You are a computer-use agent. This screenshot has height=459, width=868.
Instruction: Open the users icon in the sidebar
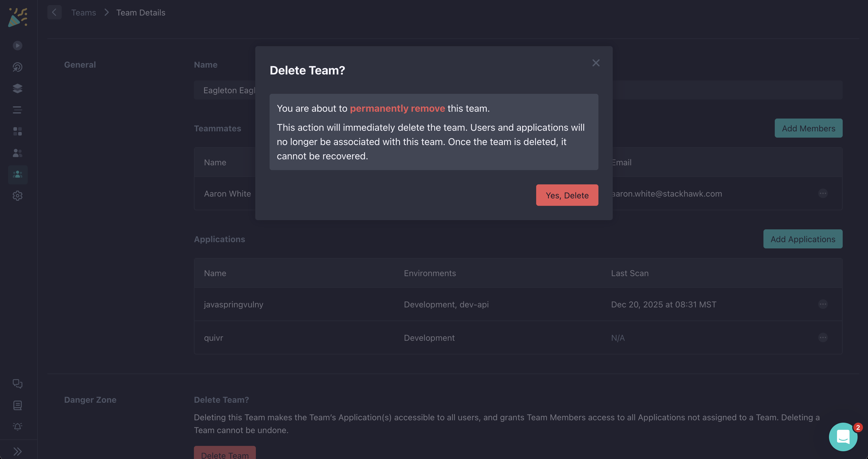(x=18, y=153)
